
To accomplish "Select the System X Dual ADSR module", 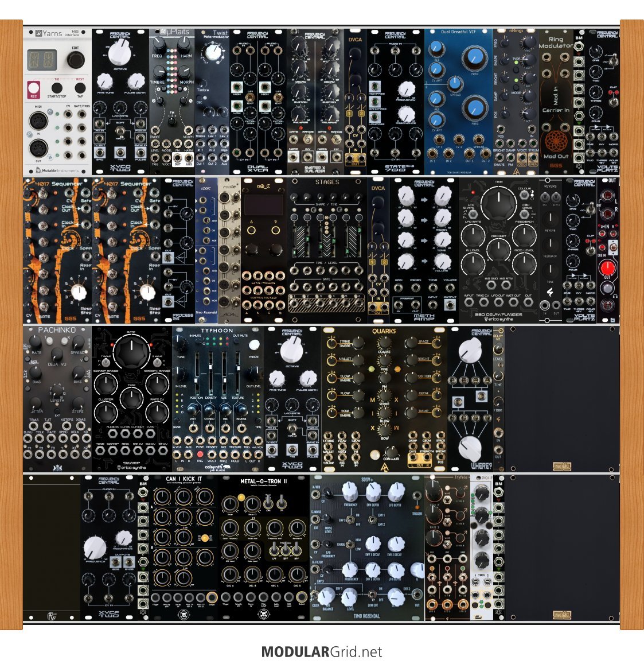I will point(315,102).
